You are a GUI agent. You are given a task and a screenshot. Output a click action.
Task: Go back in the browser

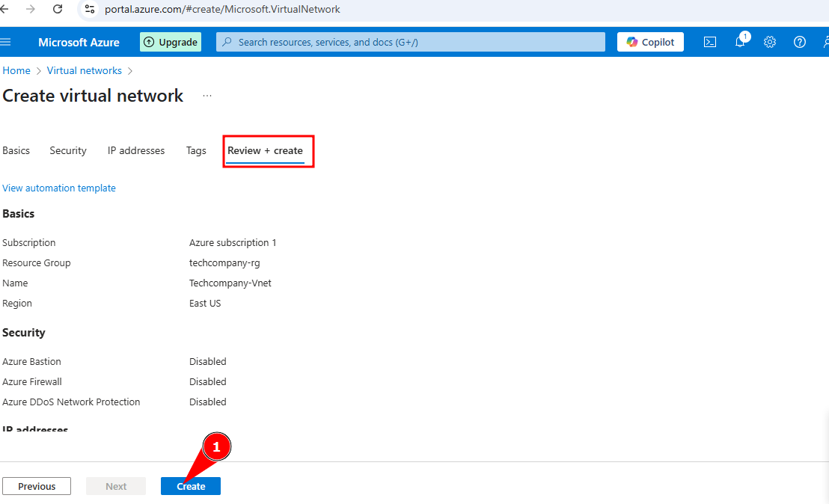click(4, 9)
